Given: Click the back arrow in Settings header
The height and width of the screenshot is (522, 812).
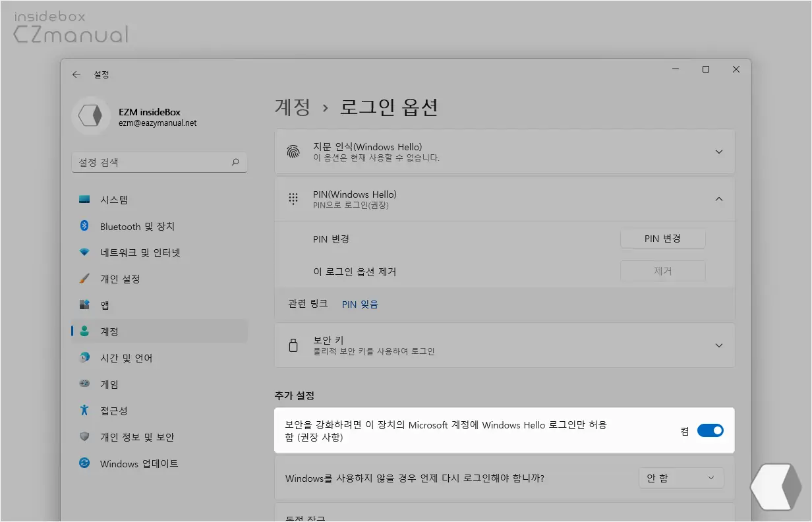Looking at the screenshot, I should [76, 74].
